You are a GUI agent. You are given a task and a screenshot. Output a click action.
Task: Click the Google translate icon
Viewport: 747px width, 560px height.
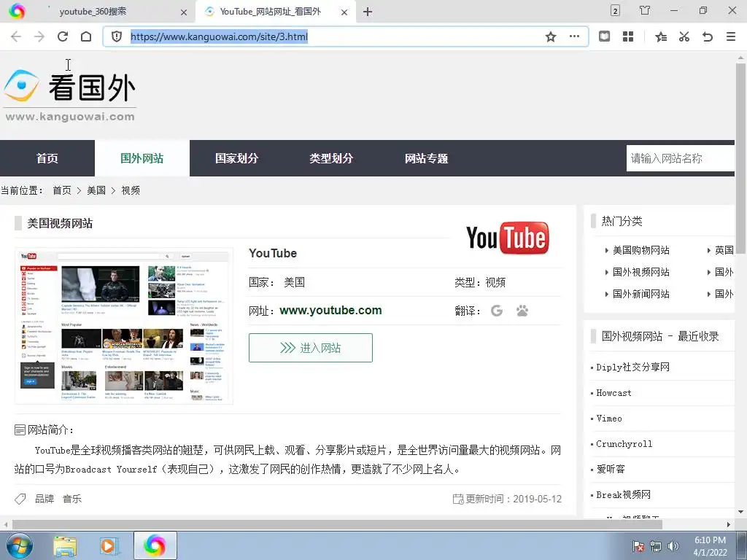[497, 311]
